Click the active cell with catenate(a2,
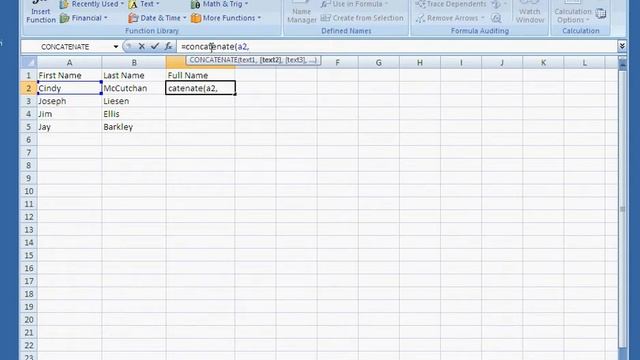 click(200, 88)
